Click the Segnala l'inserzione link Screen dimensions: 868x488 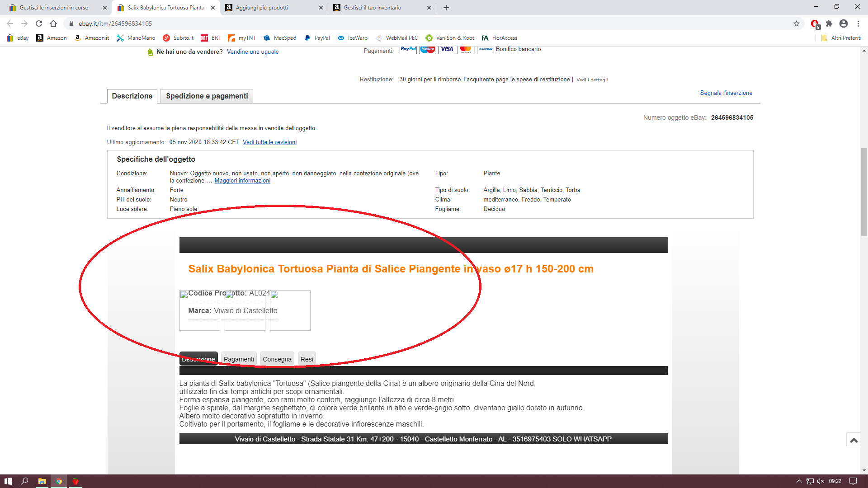(726, 93)
